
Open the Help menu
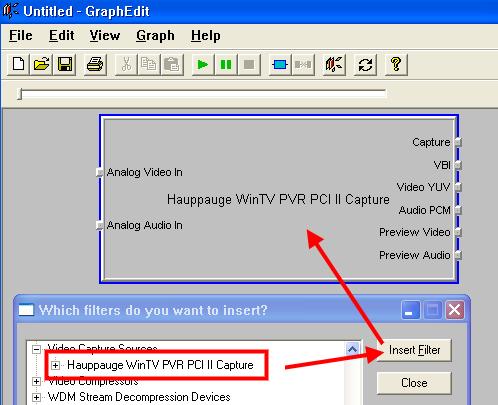205,35
